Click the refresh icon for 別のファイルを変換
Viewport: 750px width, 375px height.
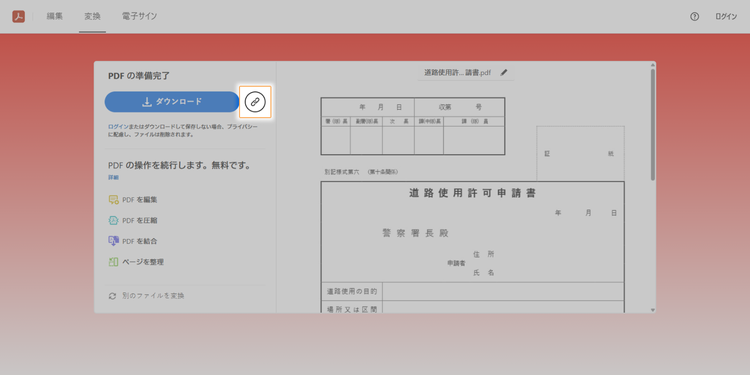[112, 296]
